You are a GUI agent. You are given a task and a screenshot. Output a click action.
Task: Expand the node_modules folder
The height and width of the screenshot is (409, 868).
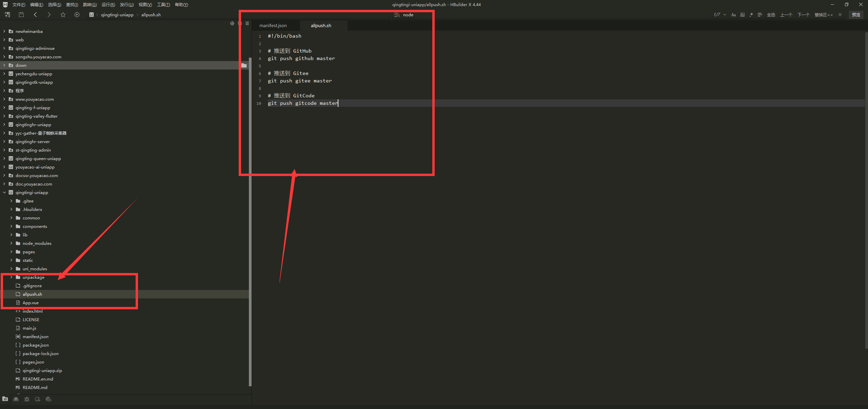point(11,243)
